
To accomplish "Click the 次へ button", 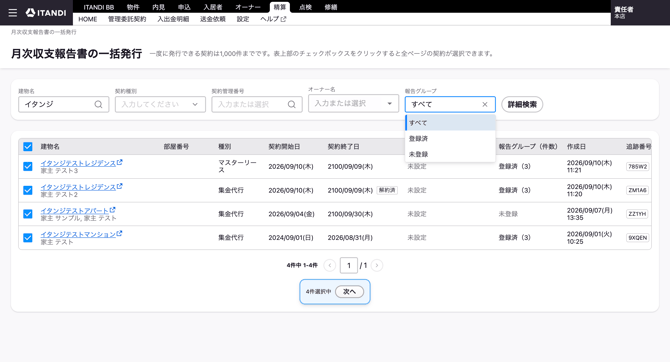I will point(350,291).
